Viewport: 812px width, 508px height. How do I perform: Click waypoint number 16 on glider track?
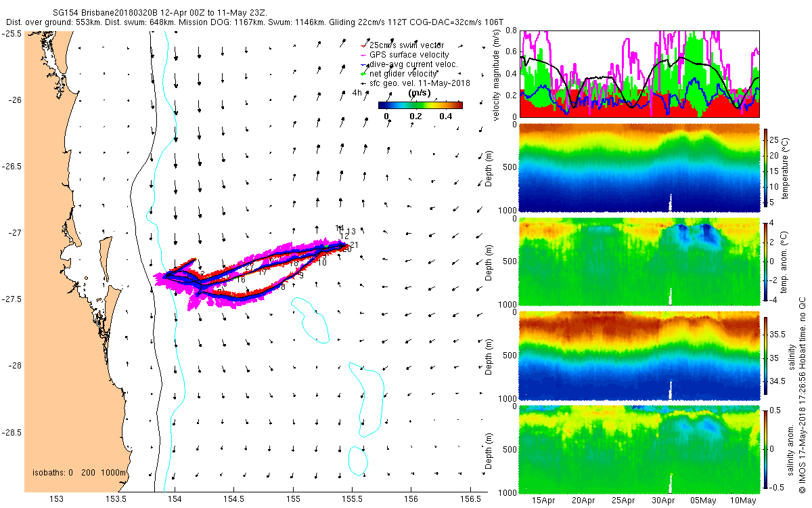(240, 279)
